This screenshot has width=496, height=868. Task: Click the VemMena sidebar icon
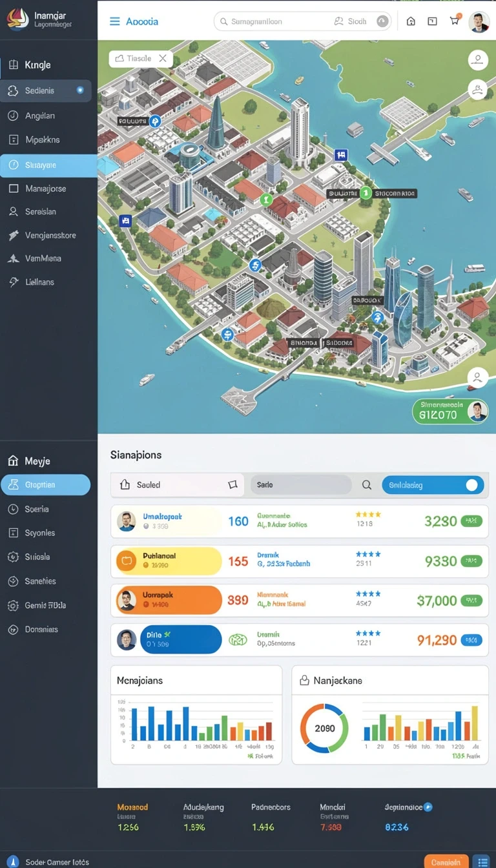13,258
